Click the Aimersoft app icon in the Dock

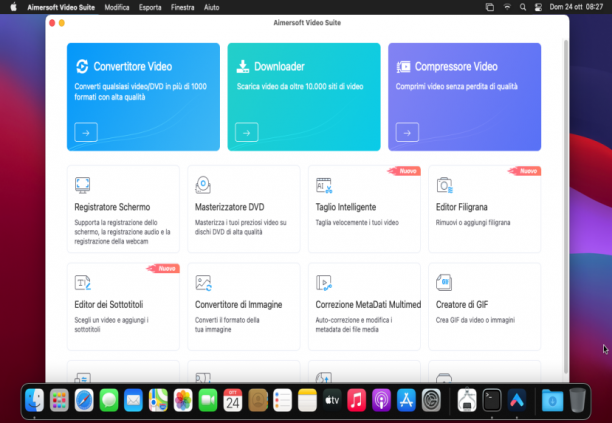point(517,400)
